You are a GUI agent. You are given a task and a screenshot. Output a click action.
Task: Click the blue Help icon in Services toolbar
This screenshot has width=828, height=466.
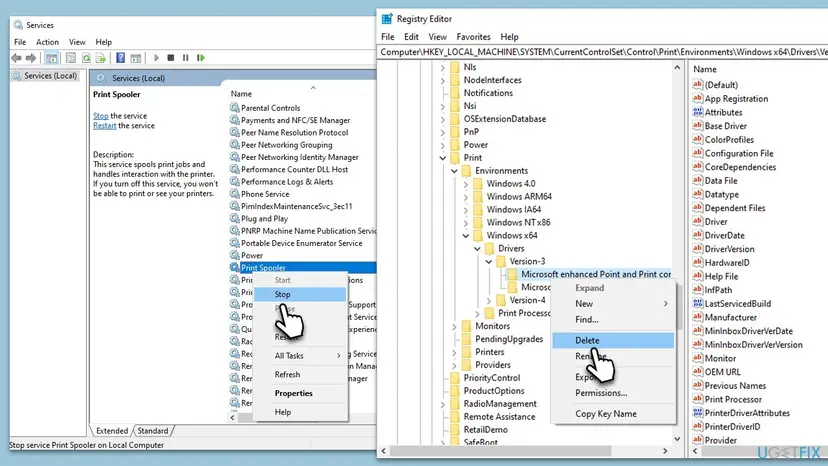[x=120, y=58]
